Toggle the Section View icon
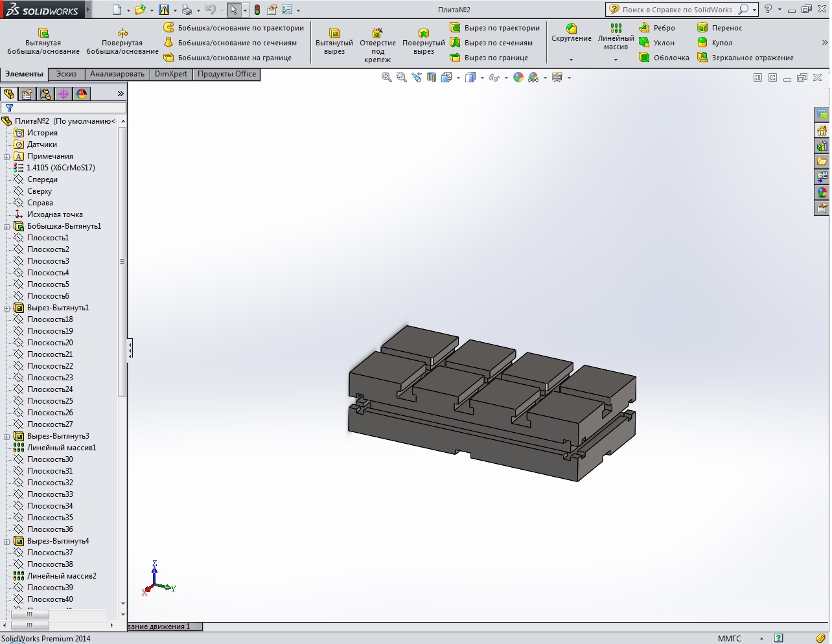The width and height of the screenshot is (832, 644). coord(432,77)
